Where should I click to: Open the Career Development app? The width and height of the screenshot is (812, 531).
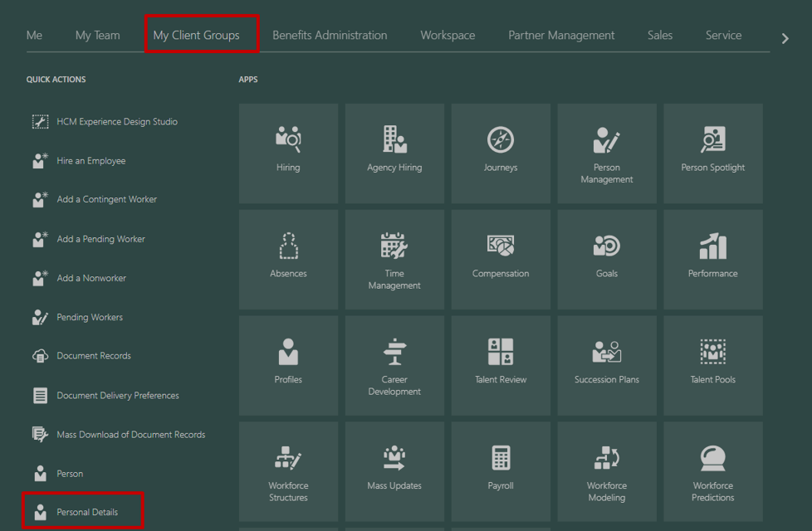394,365
